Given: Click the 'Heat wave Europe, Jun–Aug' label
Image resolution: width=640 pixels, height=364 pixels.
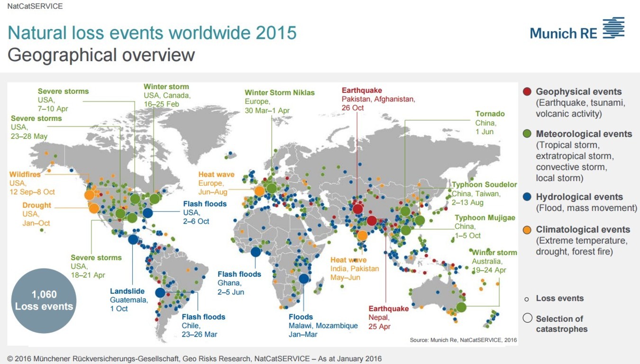Looking at the screenshot, I should click(x=216, y=183).
